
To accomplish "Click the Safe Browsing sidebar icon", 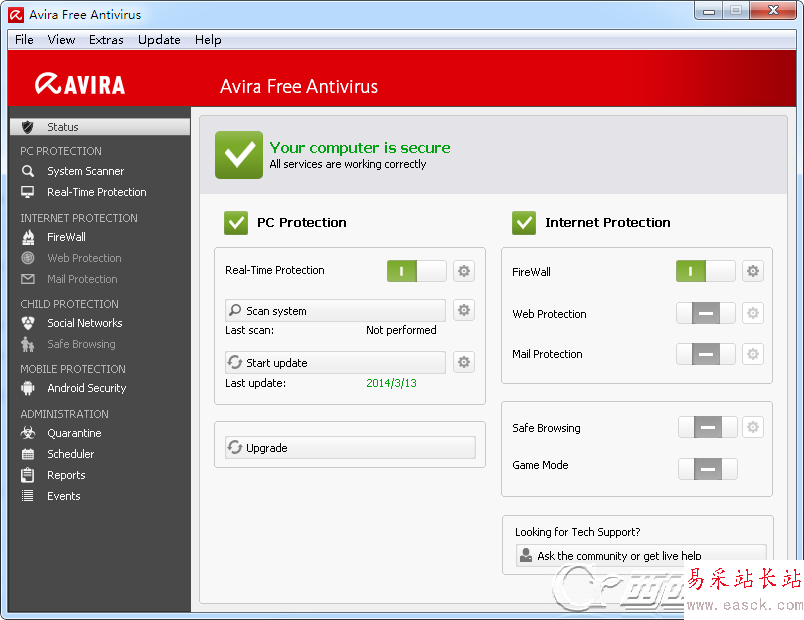I will click(28, 344).
